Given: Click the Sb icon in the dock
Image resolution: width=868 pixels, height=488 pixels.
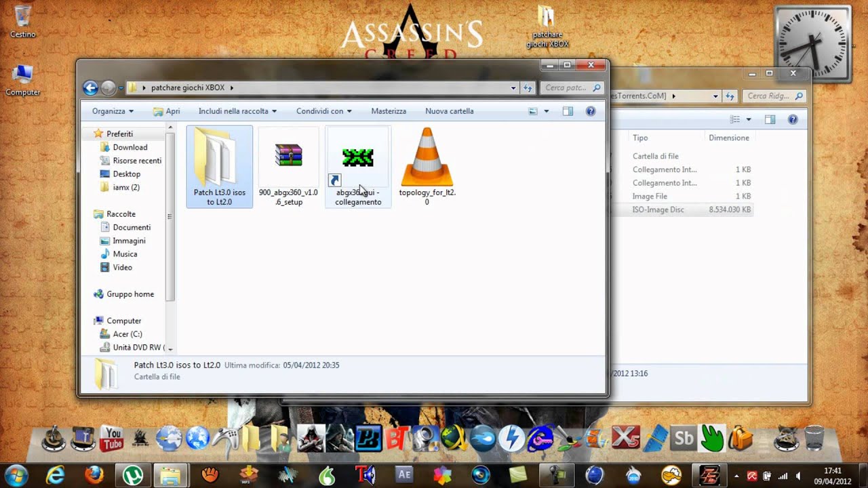Looking at the screenshot, I should pyautogui.click(x=684, y=439).
